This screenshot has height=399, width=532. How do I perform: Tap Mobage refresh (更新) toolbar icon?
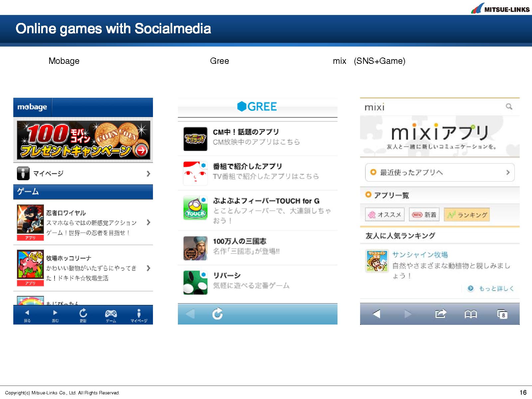click(x=83, y=315)
